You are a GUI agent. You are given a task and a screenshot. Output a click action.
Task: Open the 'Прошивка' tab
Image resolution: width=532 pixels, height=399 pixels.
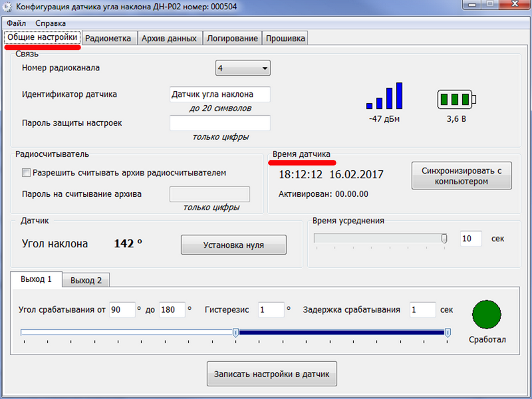[x=285, y=39]
